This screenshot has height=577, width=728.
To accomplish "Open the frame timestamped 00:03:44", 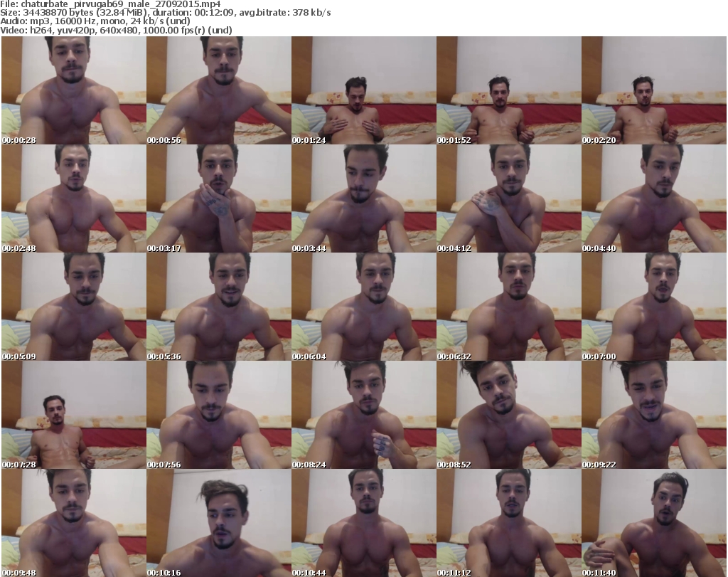I will (363, 198).
